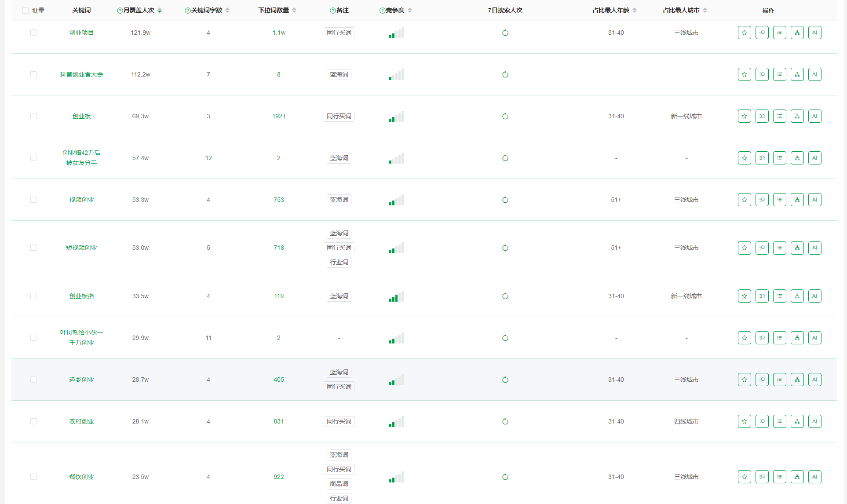Open search-list icon for 创业项目 row
Screen dimensions: 847x504
point(762,33)
